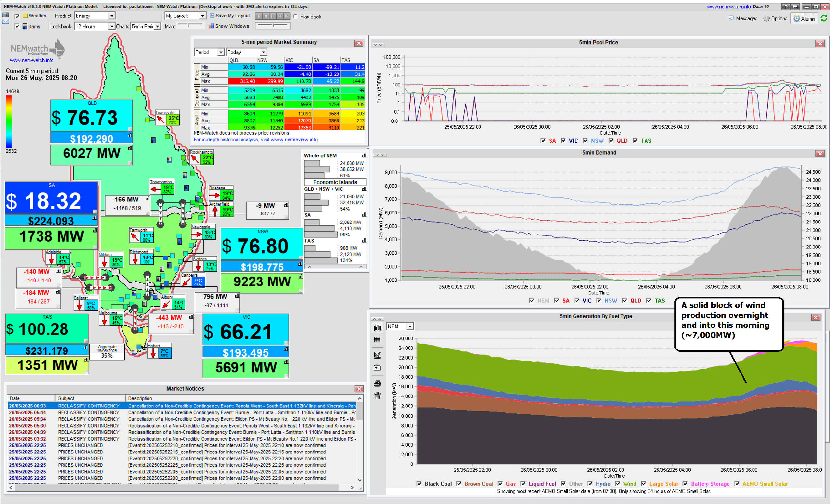Toggle Wind checkbox in generation legend
The width and height of the screenshot is (830, 504).
click(617, 483)
